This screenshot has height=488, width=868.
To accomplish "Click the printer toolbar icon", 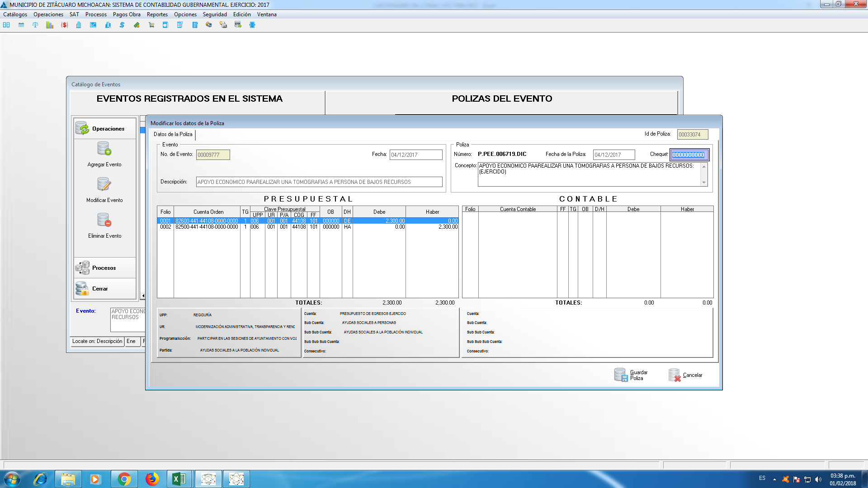I will point(223,25).
